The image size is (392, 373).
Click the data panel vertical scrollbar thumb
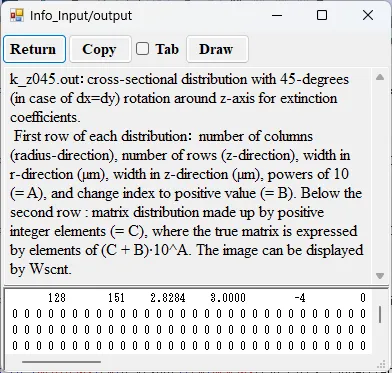click(380, 315)
